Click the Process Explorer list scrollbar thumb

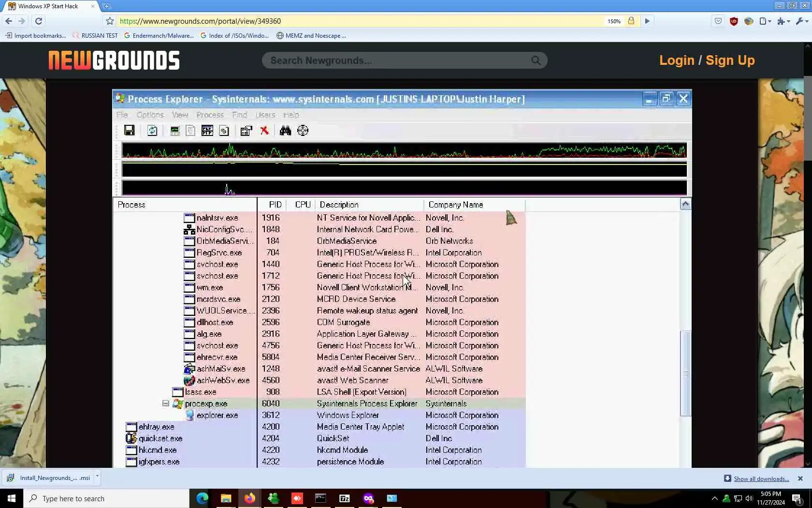pyautogui.click(x=685, y=373)
